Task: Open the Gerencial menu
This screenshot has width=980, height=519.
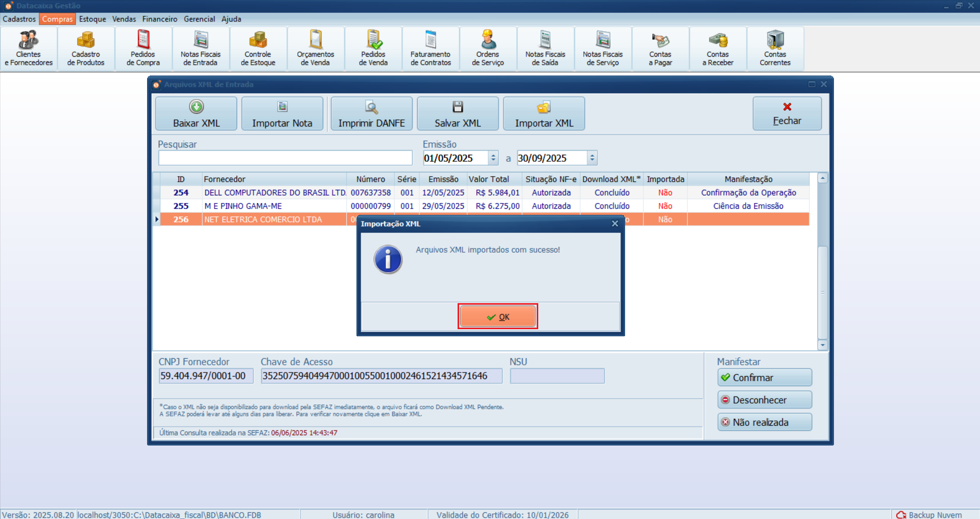Action: pyautogui.click(x=199, y=19)
